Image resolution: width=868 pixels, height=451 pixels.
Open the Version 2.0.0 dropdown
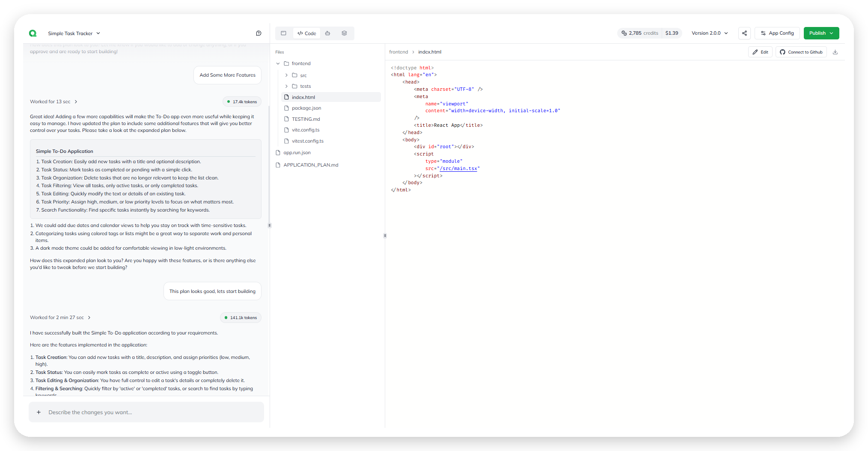coord(710,33)
